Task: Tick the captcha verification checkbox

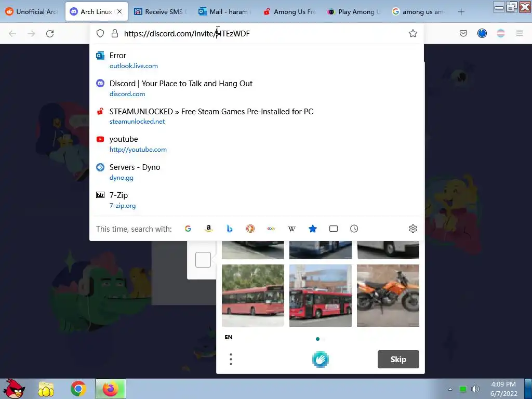Action: pyautogui.click(x=203, y=260)
